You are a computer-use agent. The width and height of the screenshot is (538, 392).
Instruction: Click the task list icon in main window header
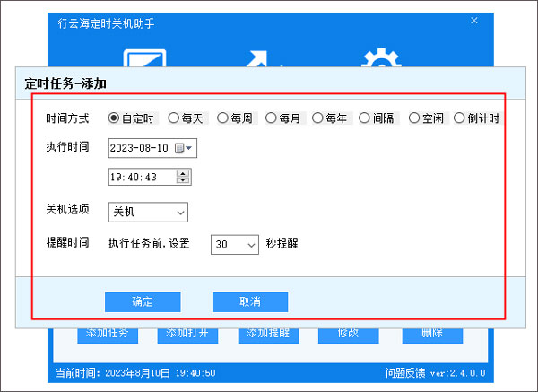click(144, 58)
